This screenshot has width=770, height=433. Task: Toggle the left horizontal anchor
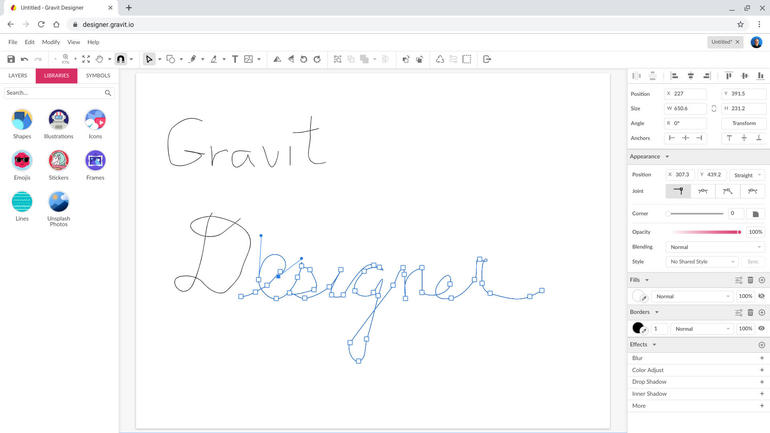coord(671,138)
